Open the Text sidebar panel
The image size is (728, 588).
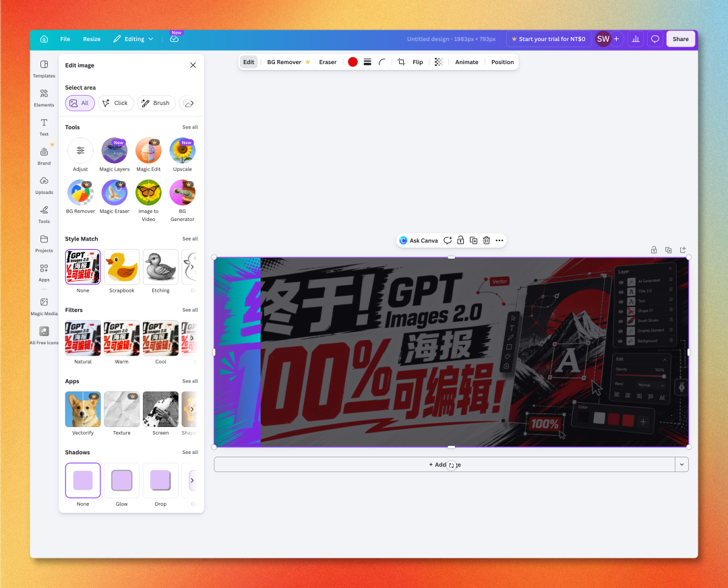44,127
